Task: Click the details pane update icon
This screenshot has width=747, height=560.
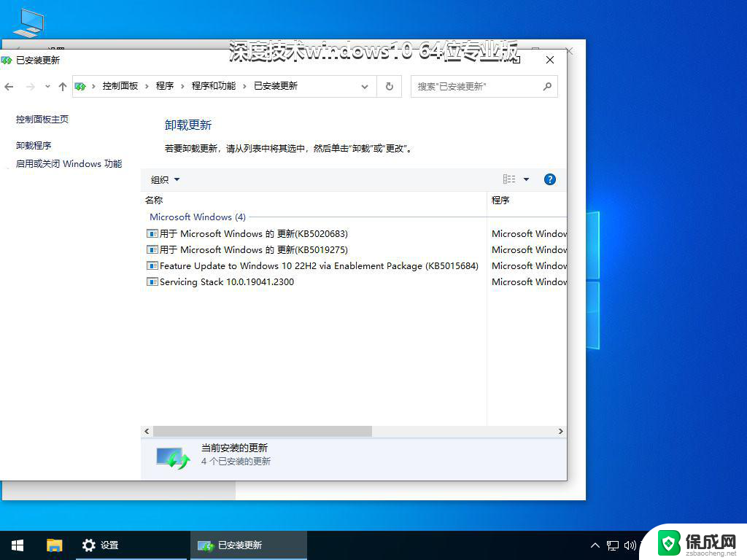Action: click(174, 458)
